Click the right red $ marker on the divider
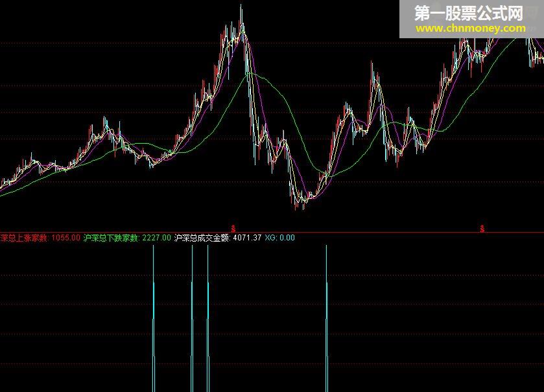This screenshot has height=392, width=544. click(x=482, y=229)
